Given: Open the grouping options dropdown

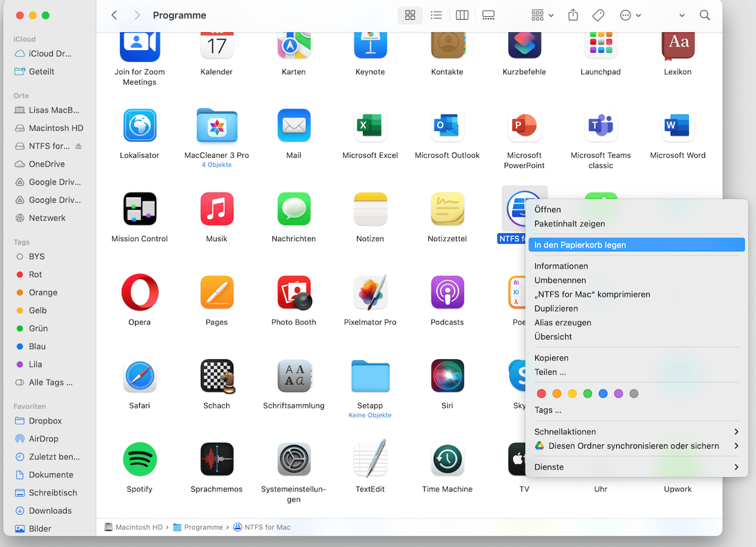Looking at the screenshot, I should coord(542,16).
